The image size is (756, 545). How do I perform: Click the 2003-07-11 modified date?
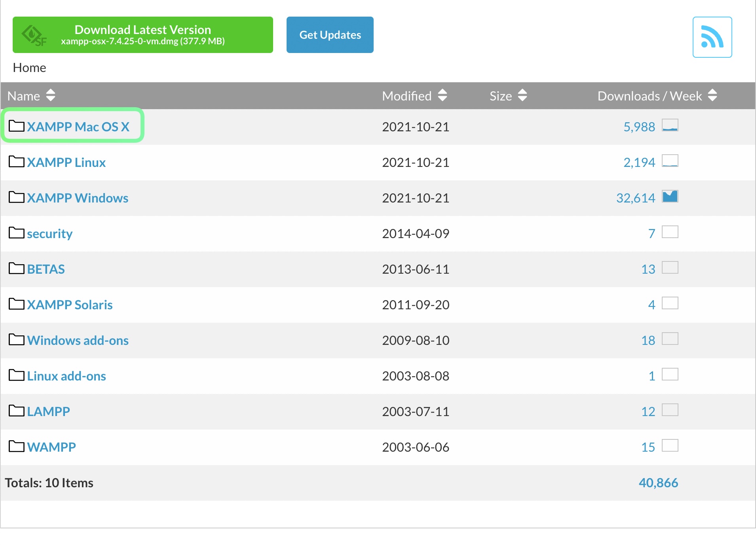pyautogui.click(x=416, y=411)
